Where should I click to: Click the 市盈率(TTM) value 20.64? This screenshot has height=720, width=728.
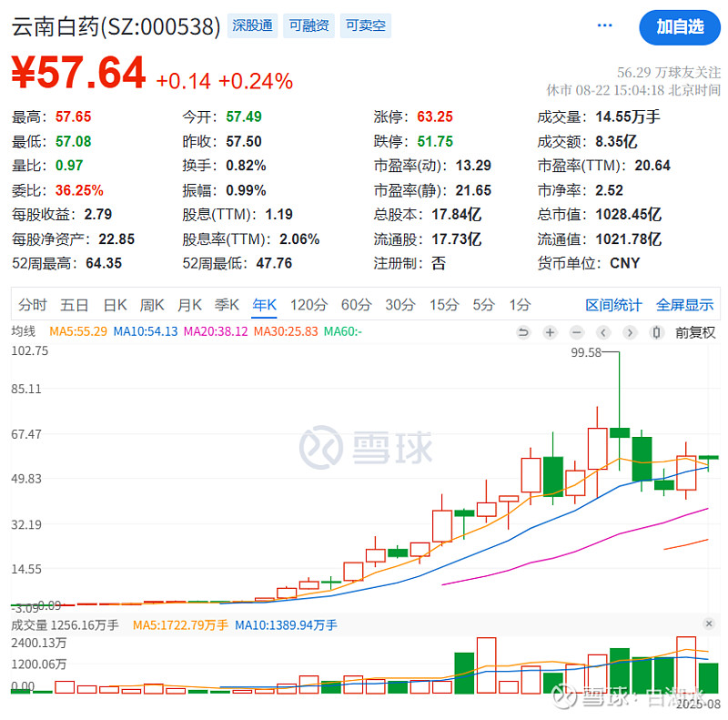click(652, 166)
